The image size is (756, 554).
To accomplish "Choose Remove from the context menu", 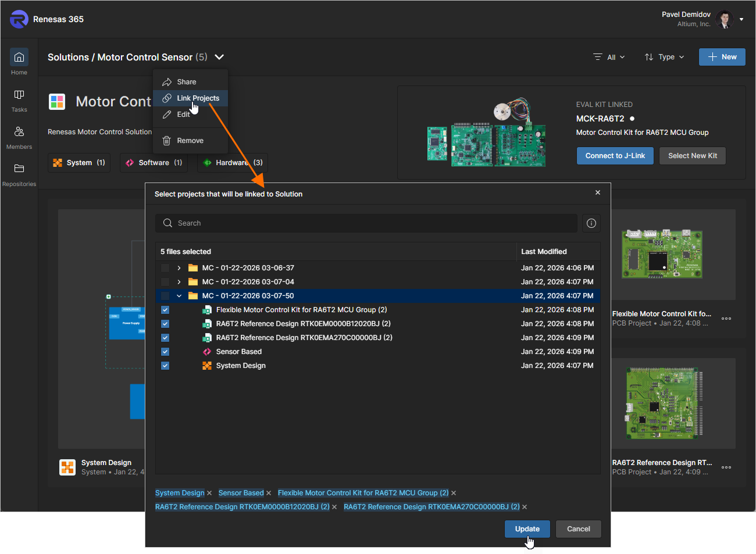I will pyautogui.click(x=190, y=141).
